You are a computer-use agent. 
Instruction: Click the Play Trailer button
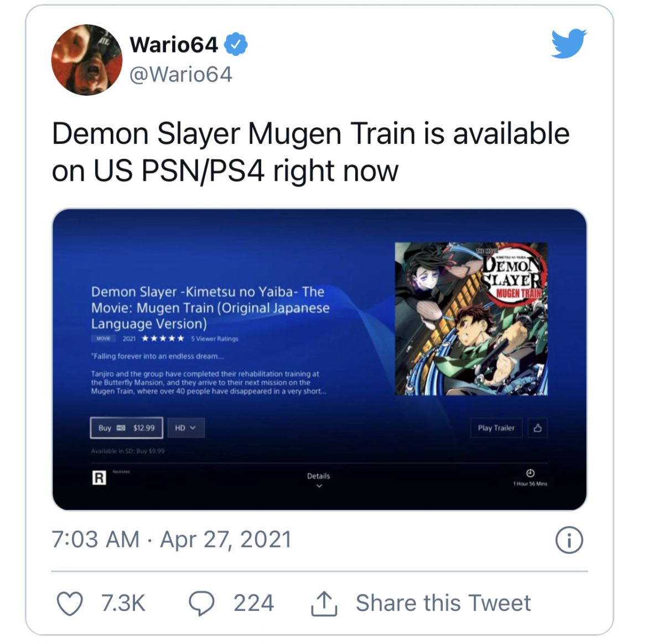(496, 428)
